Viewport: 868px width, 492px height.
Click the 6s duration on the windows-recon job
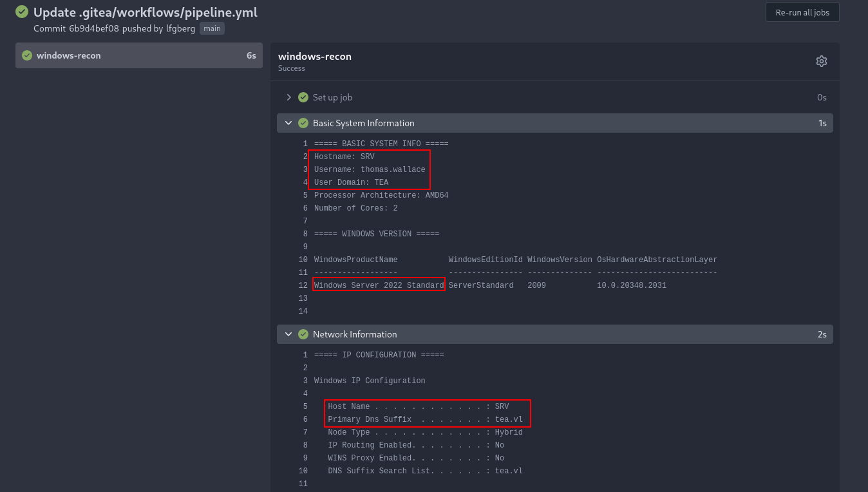(x=251, y=55)
